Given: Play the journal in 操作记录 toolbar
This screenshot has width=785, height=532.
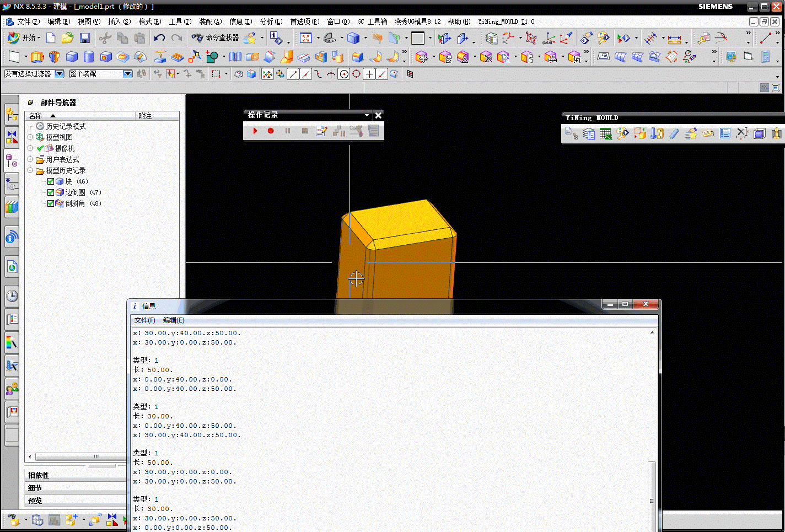Looking at the screenshot, I should [255, 131].
